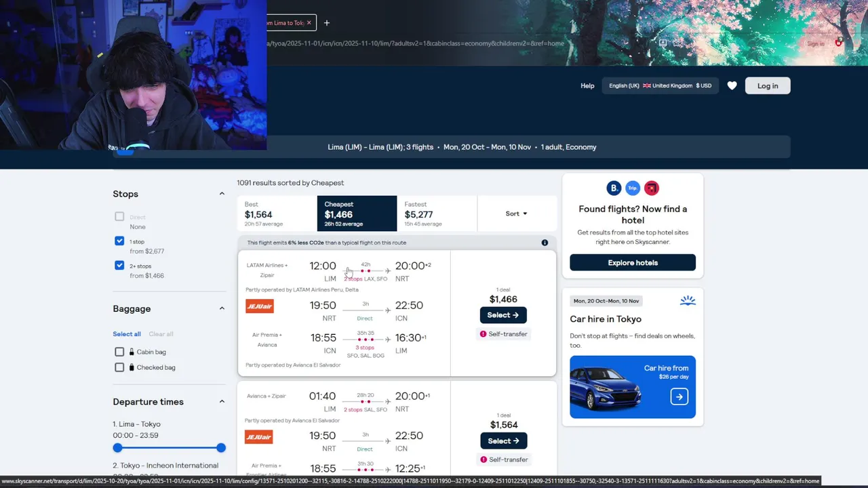Select the $1,466 flight deal
The height and width of the screenshot is (488, 868).
(x=503, y=315)
